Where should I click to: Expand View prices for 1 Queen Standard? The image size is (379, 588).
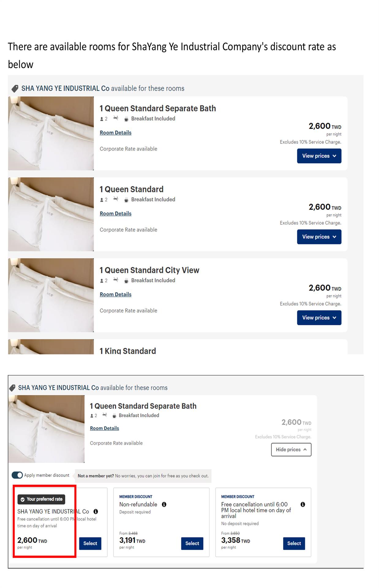pyautogui.click(x=319, y=237)
